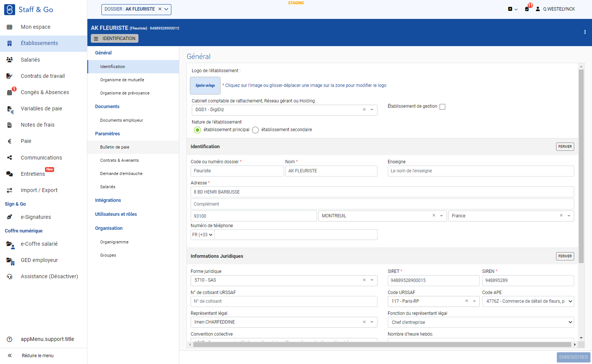The width and height of the screenshot is (592, 364).
Task: Open Contrats de travail icon
Action: 9,76
